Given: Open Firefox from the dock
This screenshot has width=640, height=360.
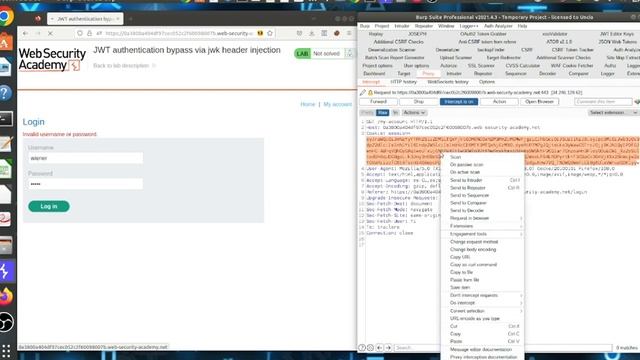Looking at the screenshot, I should (6, 296).
